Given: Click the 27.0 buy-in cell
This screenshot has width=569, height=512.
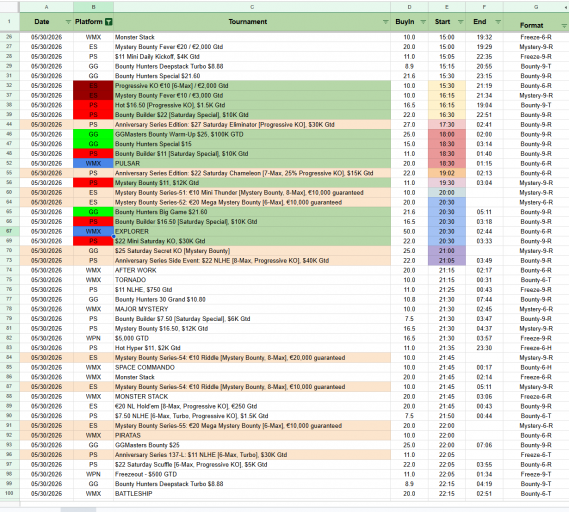Looking at the screenshot, I should coord(409,124).
